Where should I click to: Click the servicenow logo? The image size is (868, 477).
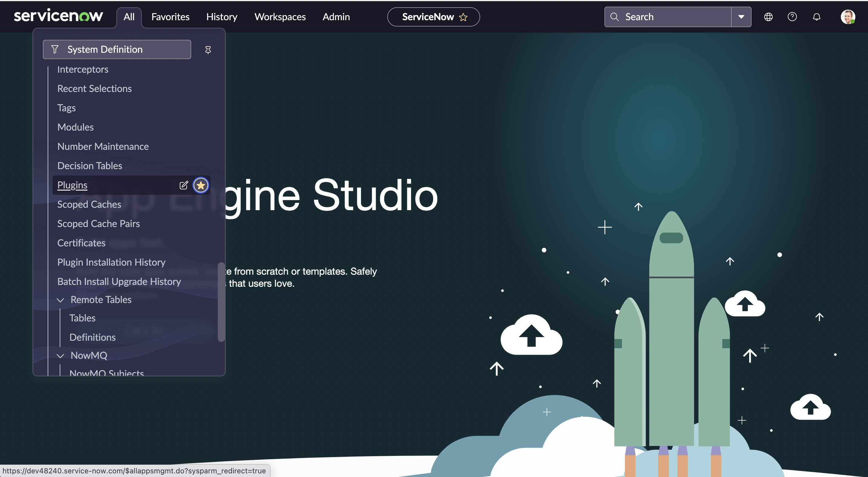tap(58, 16)
